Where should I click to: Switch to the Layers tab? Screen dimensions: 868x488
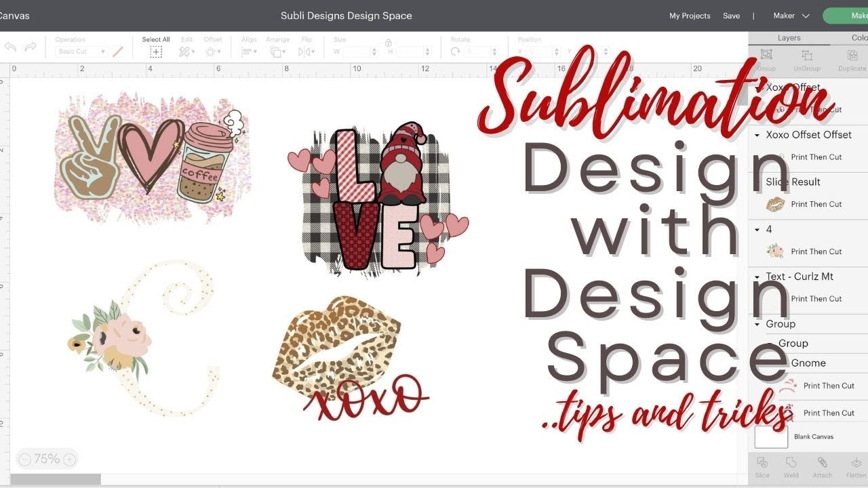789,38
